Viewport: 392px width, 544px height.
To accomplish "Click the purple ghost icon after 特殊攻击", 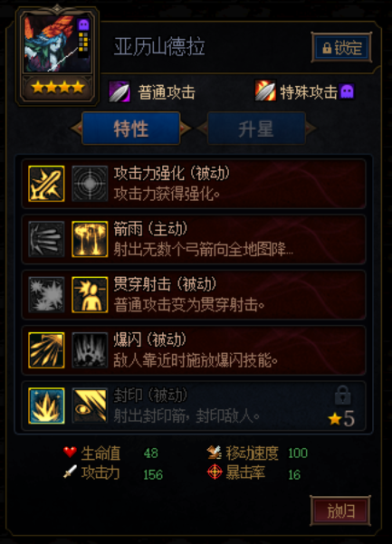I will point(347,91).
